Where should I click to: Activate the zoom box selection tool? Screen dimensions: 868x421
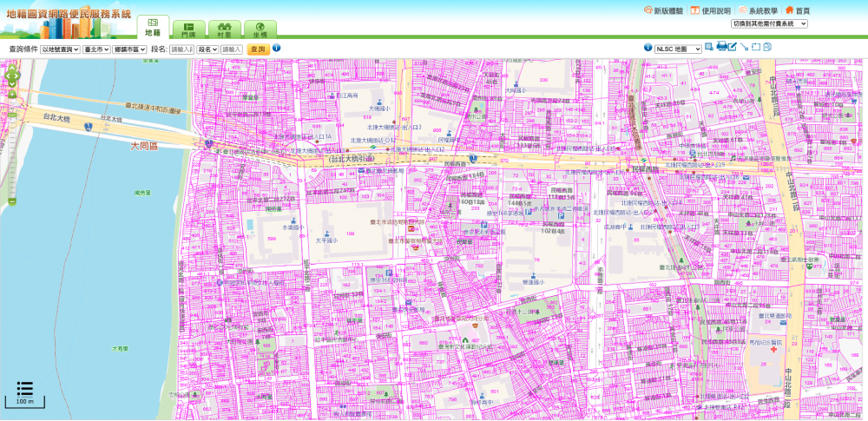tap(709, 47)
